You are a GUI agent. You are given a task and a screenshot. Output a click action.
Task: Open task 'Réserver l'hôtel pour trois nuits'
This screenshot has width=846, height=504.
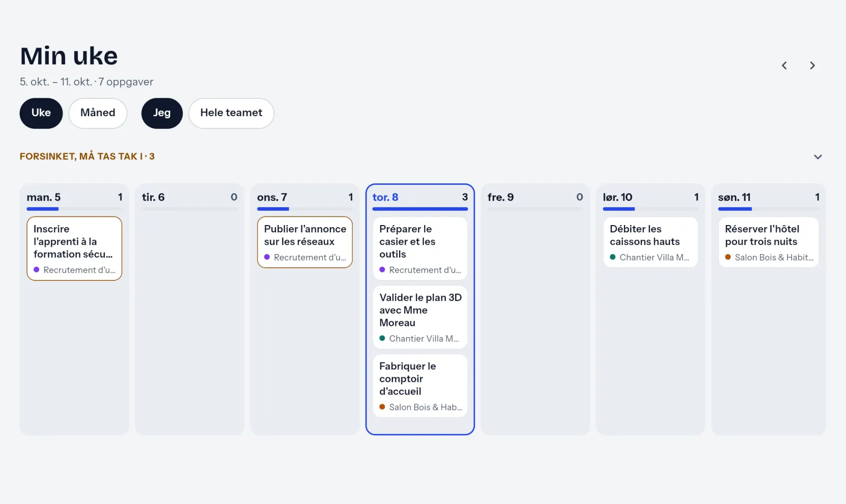click(769, 242)
